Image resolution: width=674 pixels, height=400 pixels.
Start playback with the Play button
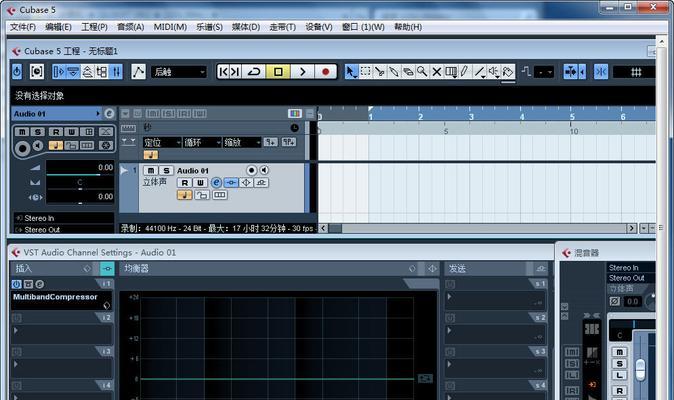pyautogui.click(x=303, y=71)
